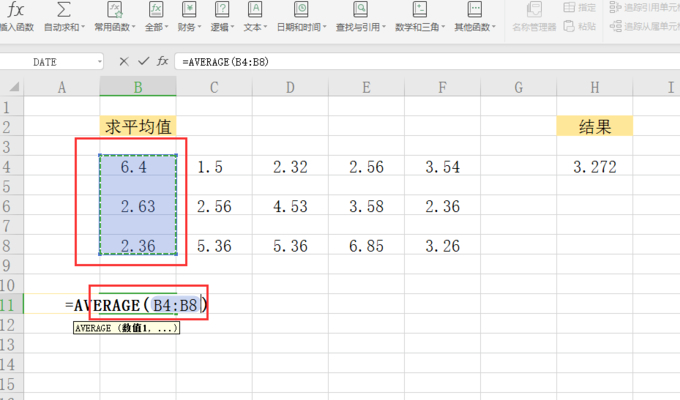The width and height of the screenshot is (680, 400).
Task: Open Other Functions (其他函数) icon
Action: 474,10
